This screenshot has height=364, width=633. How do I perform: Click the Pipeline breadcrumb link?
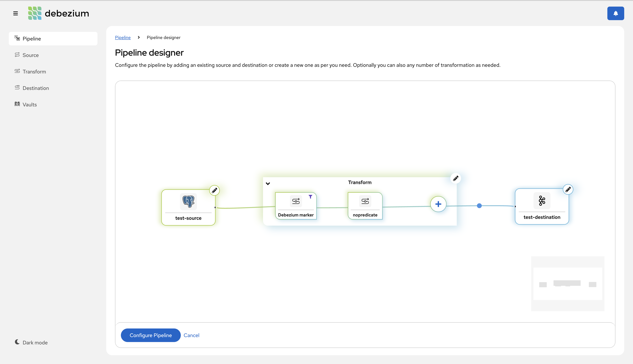click(x=123, y=38)
